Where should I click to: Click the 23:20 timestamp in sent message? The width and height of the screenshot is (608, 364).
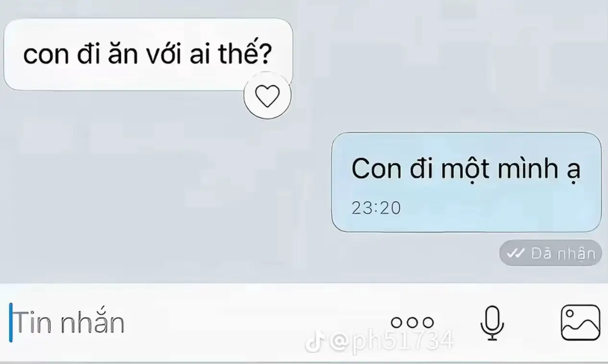(x=376, y=208)
